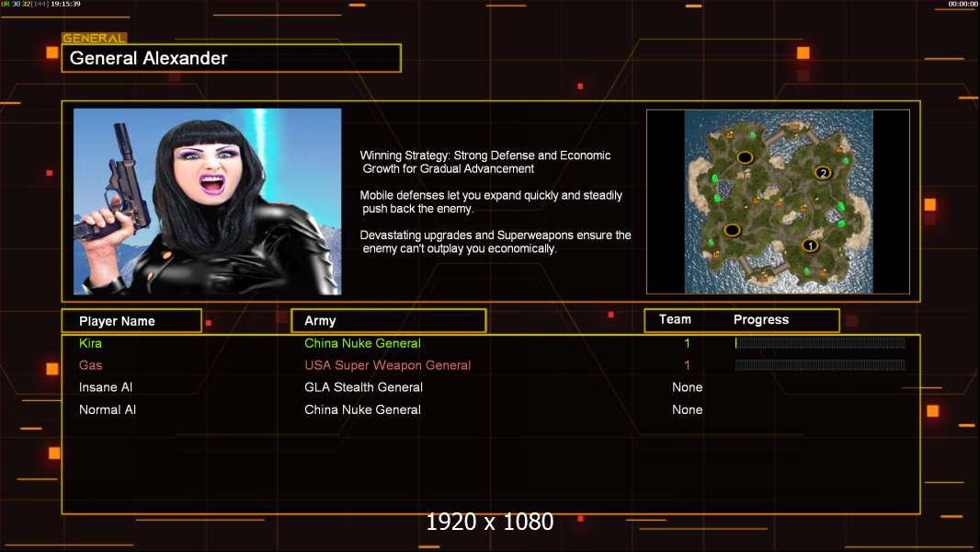980x552 pixels.
Task: Click Kira's China Nuke General army
Action: (x=362, y=343)
